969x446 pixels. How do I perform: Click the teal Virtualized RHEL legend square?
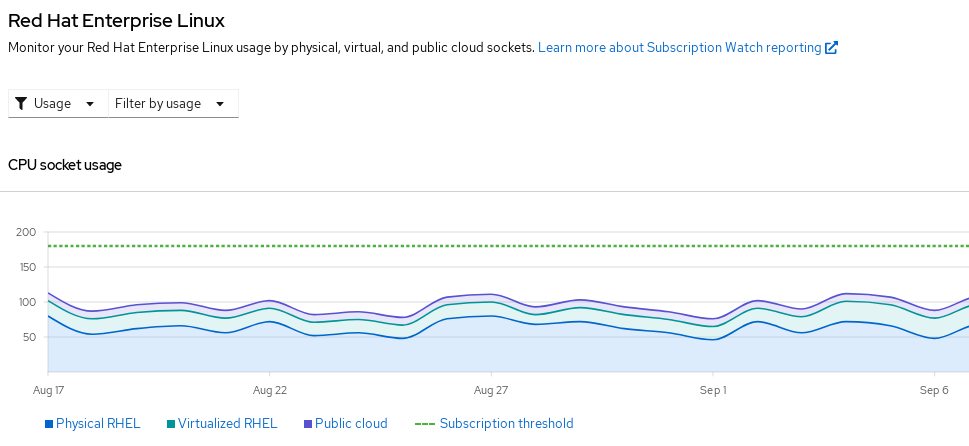(171, 424)
